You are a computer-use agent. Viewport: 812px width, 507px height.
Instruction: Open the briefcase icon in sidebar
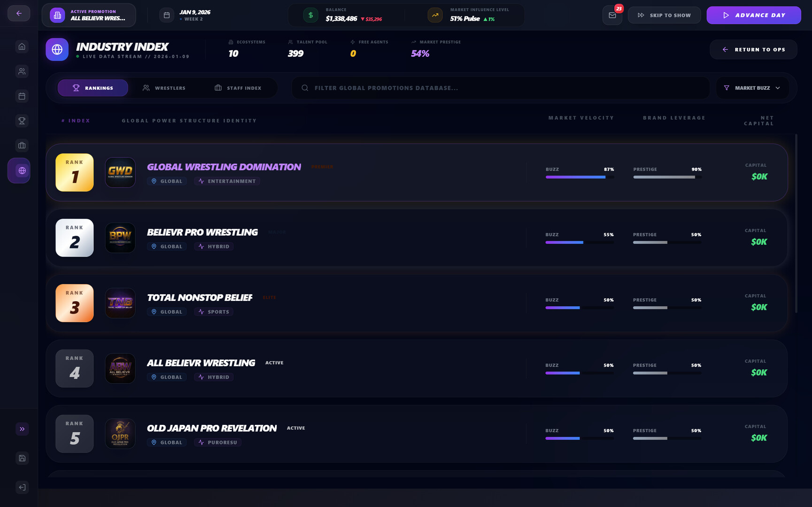coord(22,146)
